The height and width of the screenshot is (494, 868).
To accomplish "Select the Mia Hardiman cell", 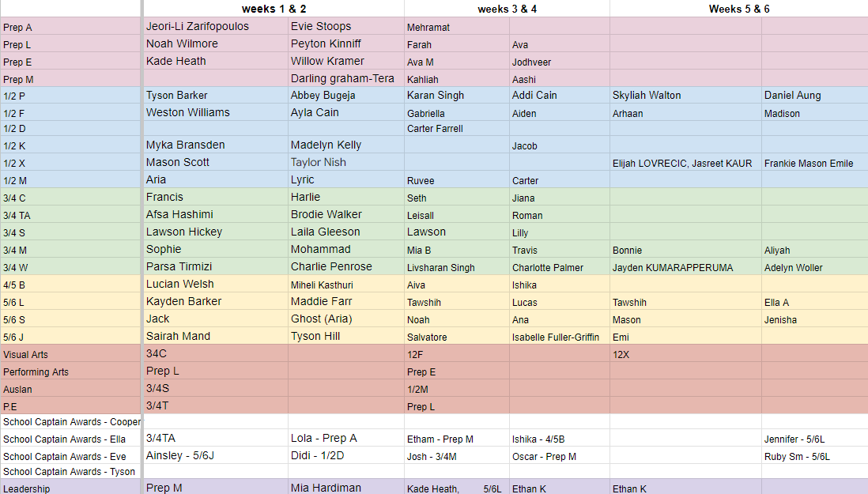I will [326, 488].
